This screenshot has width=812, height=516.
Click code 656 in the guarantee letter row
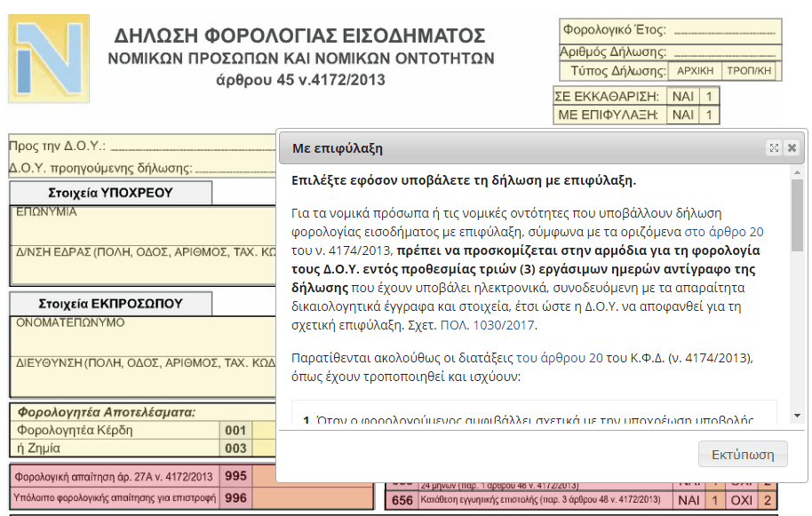pos(402,501)
